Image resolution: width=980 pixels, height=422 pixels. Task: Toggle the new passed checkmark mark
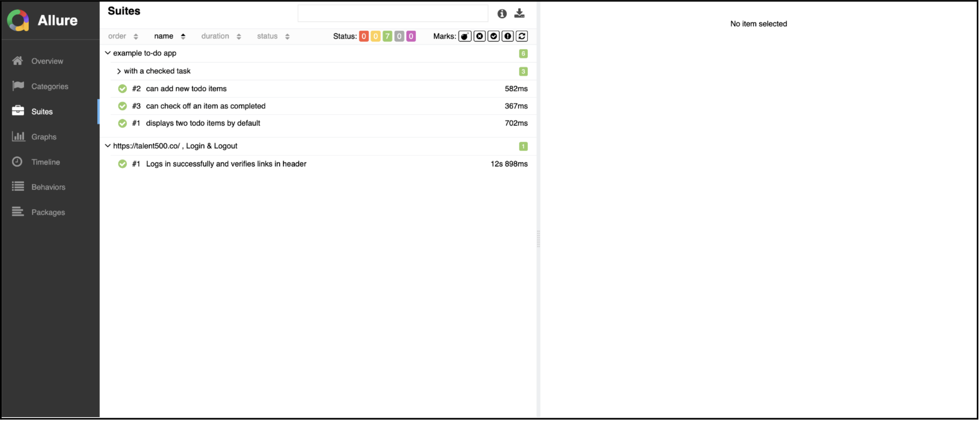(x=494, y=36)
